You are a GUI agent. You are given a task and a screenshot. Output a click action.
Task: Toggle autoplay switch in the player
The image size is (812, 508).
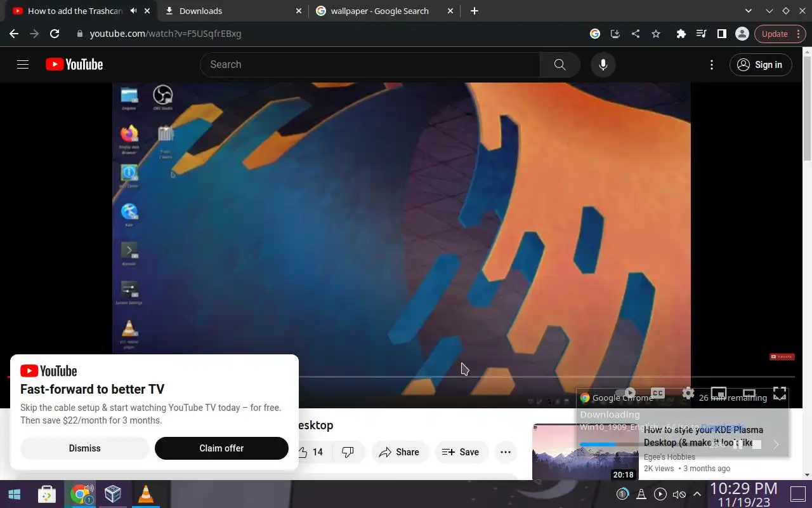coord(626,393)
